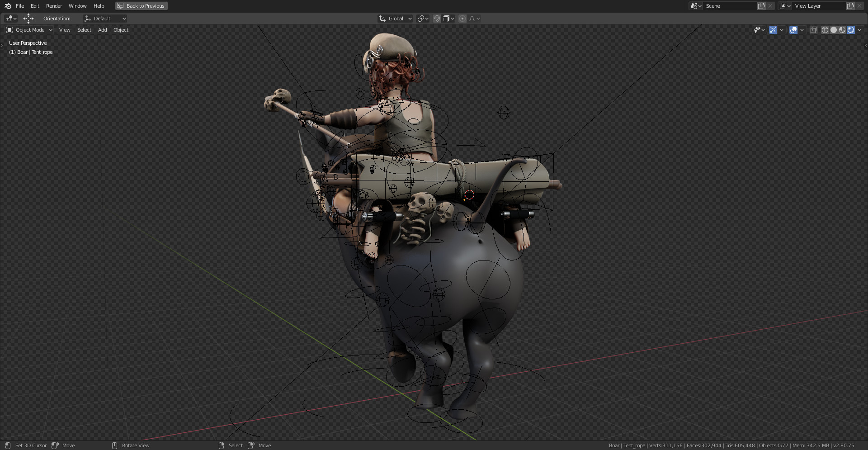The height and width of the screenshot is (450, 868).
Task: Toggle proportional editing
Action: 462,19
